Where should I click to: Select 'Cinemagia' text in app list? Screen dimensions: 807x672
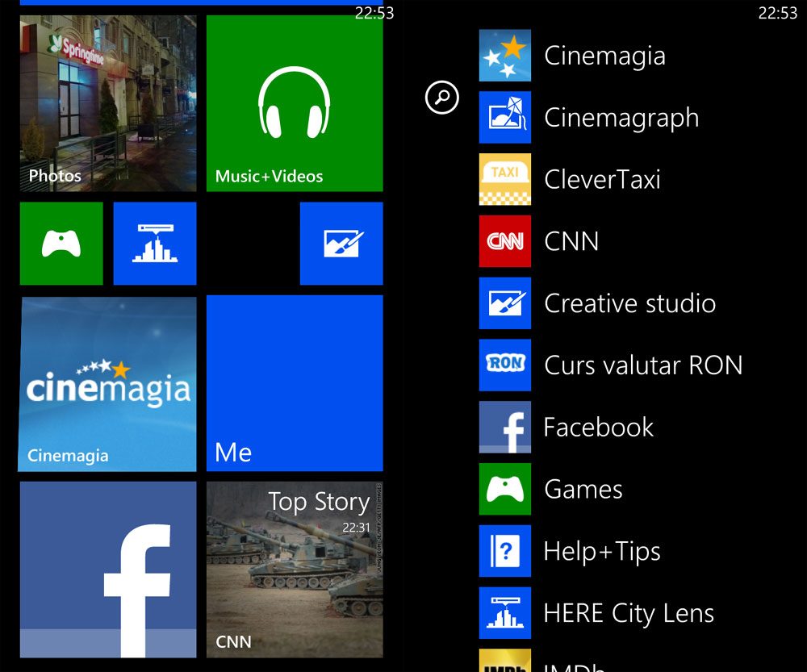(604, 56)
